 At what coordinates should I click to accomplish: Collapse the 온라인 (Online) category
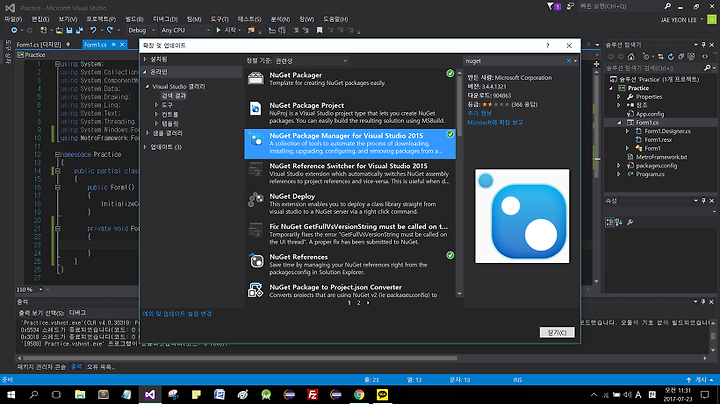coord(145,72)
